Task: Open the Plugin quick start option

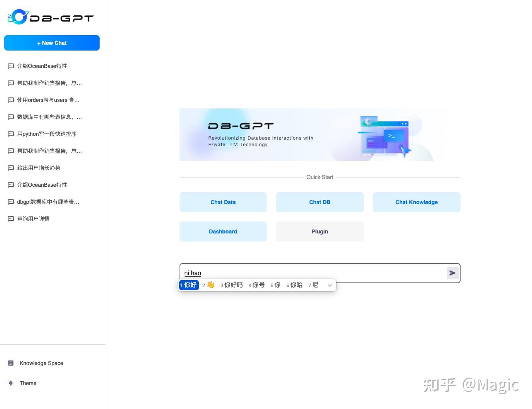Action: [320, 231]
